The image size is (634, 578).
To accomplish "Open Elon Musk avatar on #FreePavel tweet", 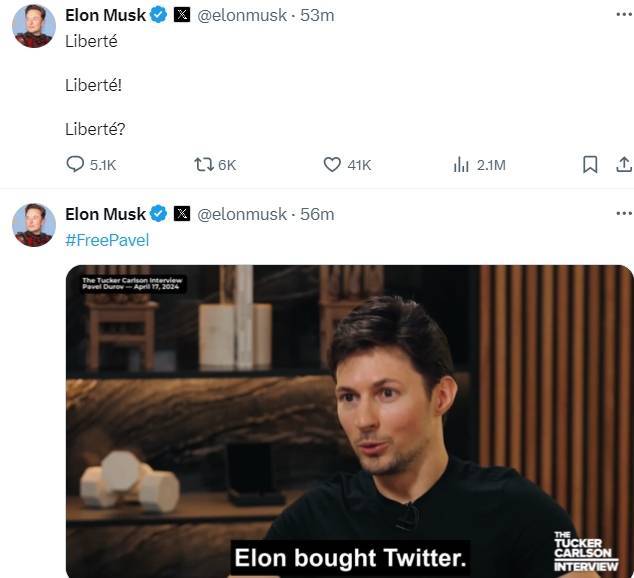I will click(x=34, y=225).
